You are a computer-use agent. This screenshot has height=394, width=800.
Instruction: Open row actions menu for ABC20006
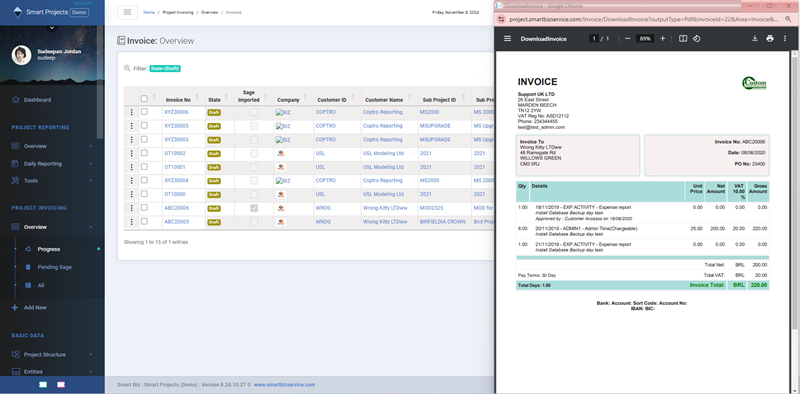click(x=132, y=208)
